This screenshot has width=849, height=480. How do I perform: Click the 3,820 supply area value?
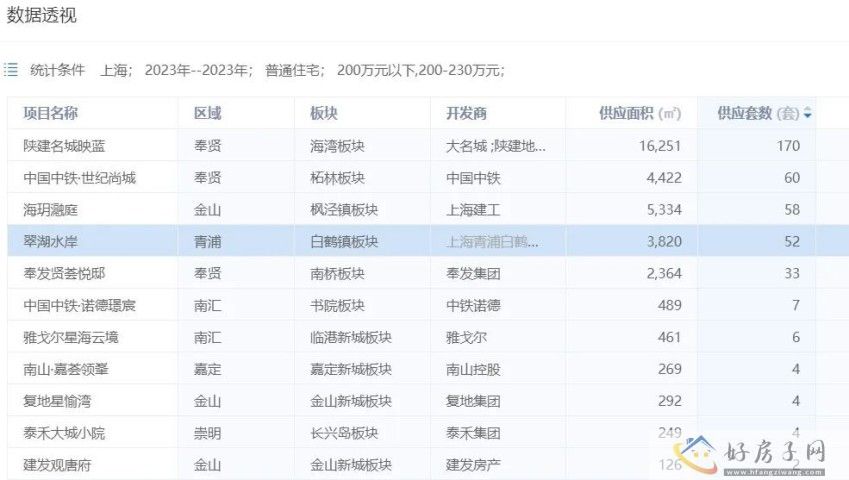point(664,241)
